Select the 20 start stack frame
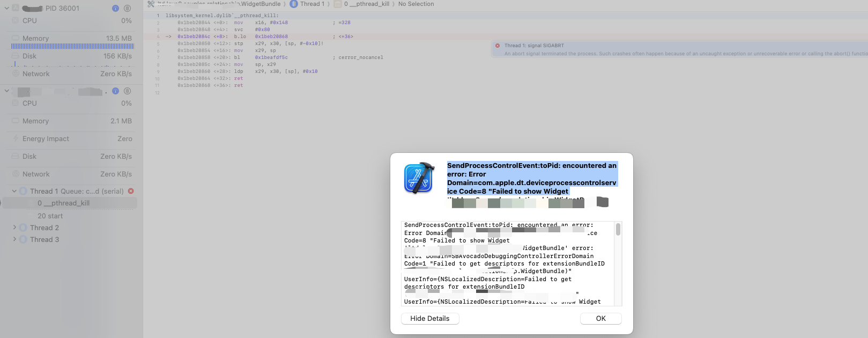Viewport: 868px width, 338px height. (70, 216)
